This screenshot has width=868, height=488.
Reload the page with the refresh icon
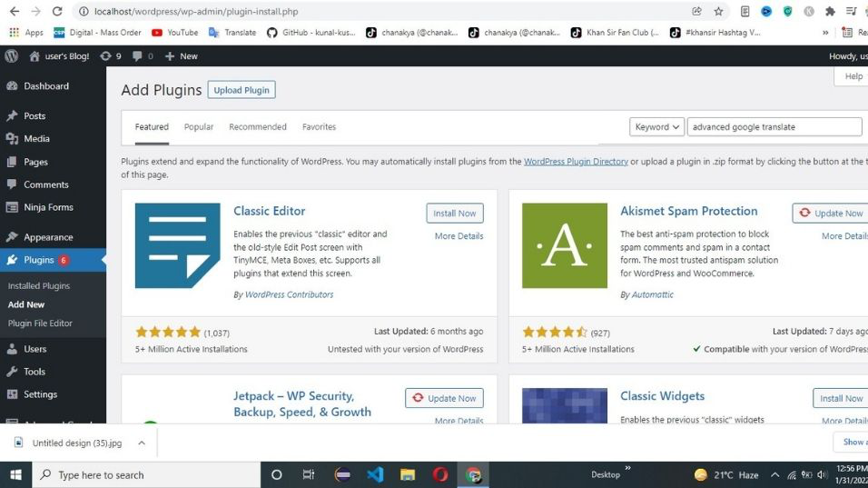57,11
